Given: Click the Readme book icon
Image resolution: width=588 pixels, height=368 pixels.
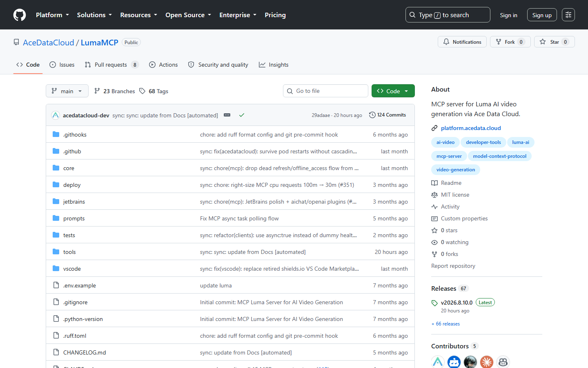Looking at the screenshot, I should coord(434,183).
